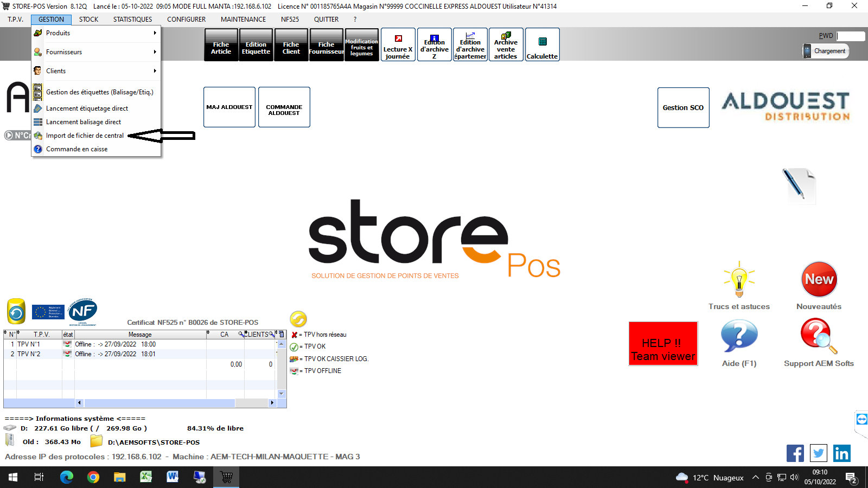The width and height of the screenshot is (868, 488).
Task: Expand the Clients submenu
Action: click(x=96, y=71)
